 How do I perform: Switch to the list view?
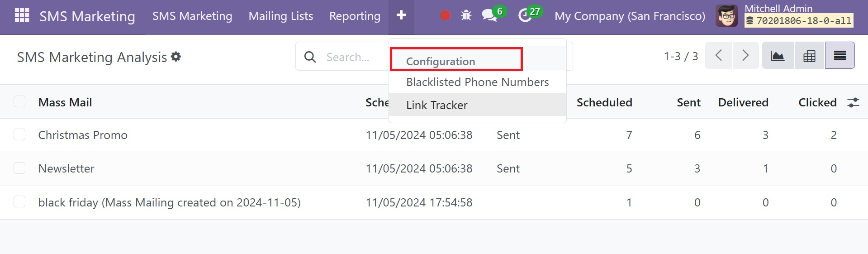click(x=840, y=56)
